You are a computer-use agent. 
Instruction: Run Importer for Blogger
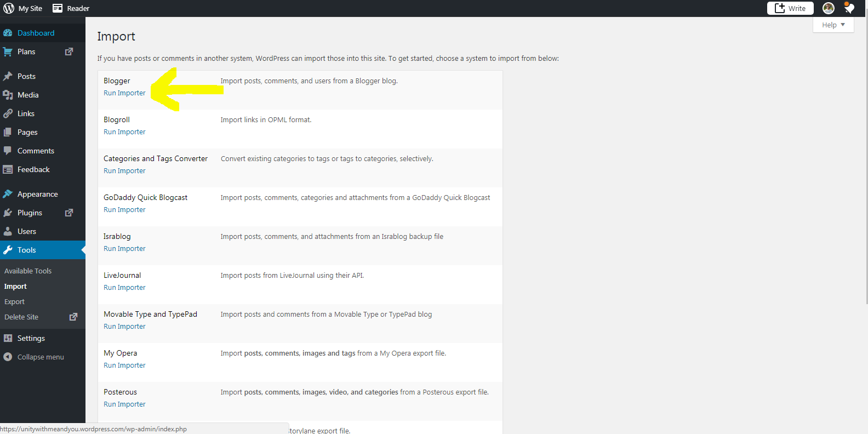(124, 93)
